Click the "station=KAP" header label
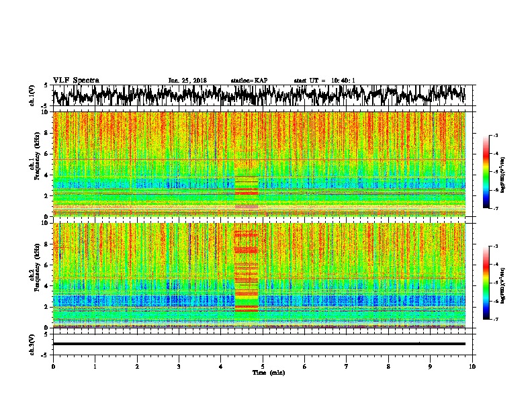This screenshot has width=532, height=411. [x=249, y=81]
